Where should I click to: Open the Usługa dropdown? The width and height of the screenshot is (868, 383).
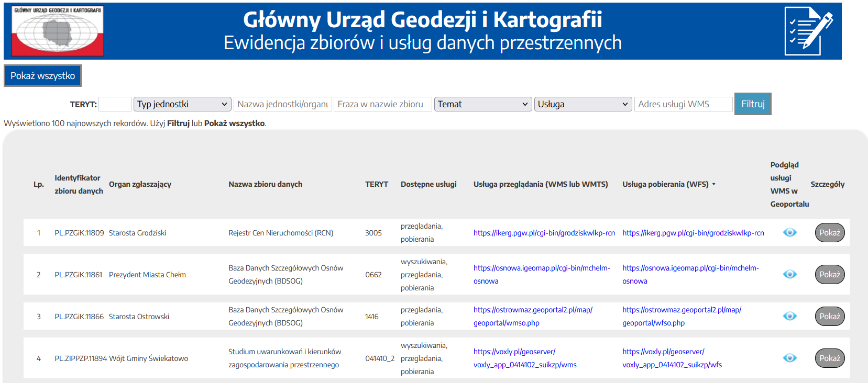(x=583, y=104)
